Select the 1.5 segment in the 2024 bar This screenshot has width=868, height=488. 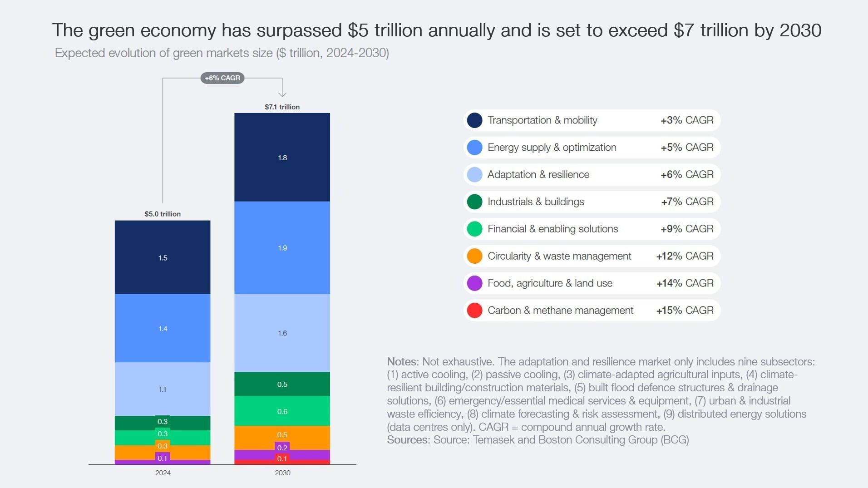(163, 257)
